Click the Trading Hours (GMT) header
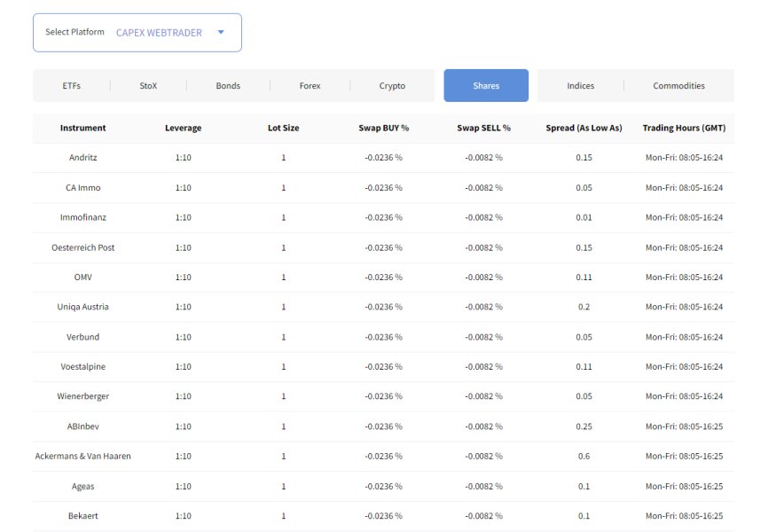Screen dimensions: 776x532 684,128
